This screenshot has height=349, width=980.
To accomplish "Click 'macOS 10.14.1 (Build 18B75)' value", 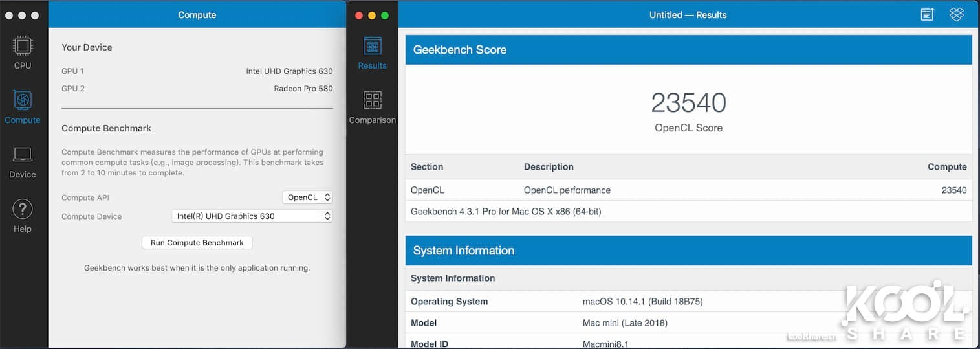I will click(x=643, y=302).
